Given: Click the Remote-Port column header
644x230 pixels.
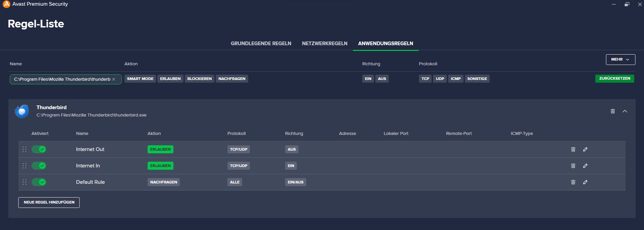Looking at the screenshot, I should click(459, 134).
